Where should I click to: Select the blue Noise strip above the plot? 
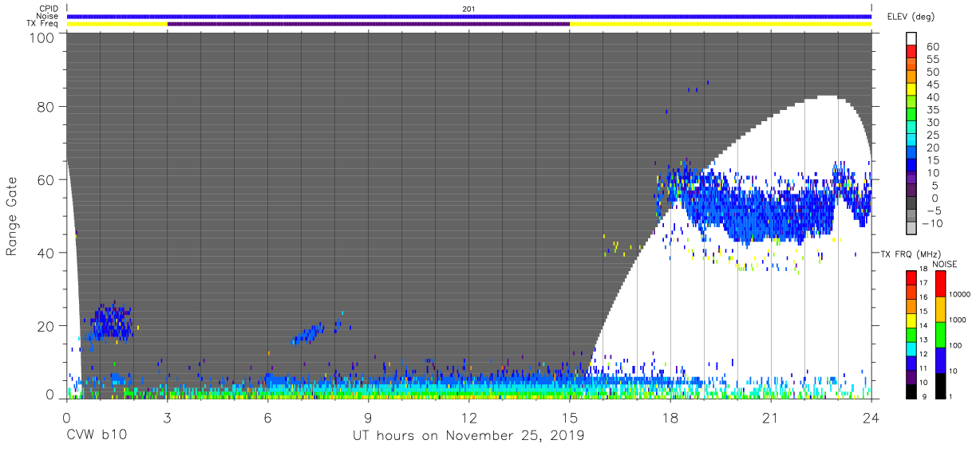pyautogui.click(x=468, y=16)
